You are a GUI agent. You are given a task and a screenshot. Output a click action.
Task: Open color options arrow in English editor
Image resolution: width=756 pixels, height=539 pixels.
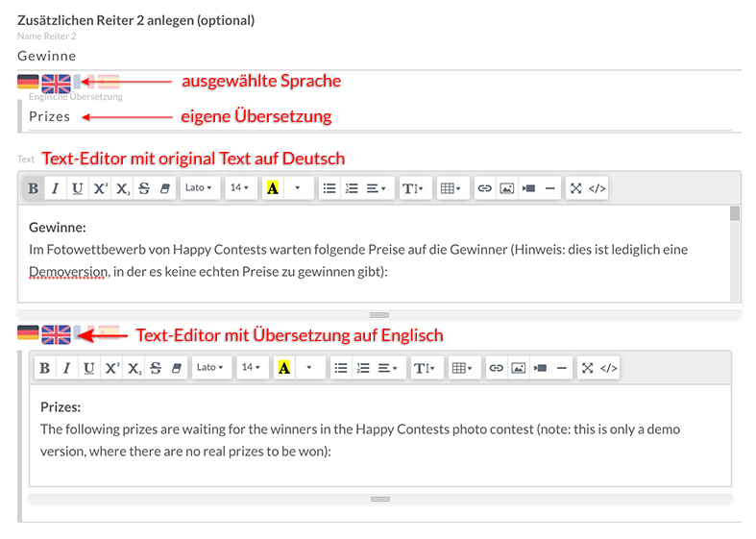tap(309, 368)
